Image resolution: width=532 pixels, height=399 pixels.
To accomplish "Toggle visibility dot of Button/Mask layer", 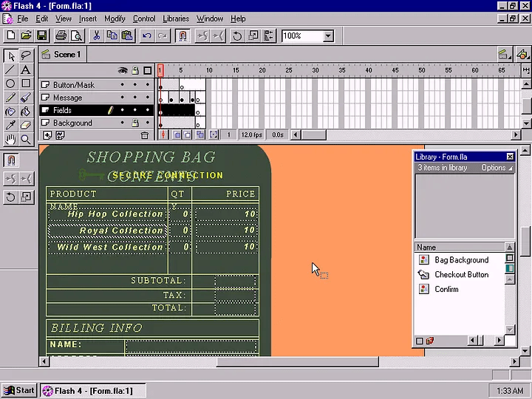I will [x=123, y=85].
